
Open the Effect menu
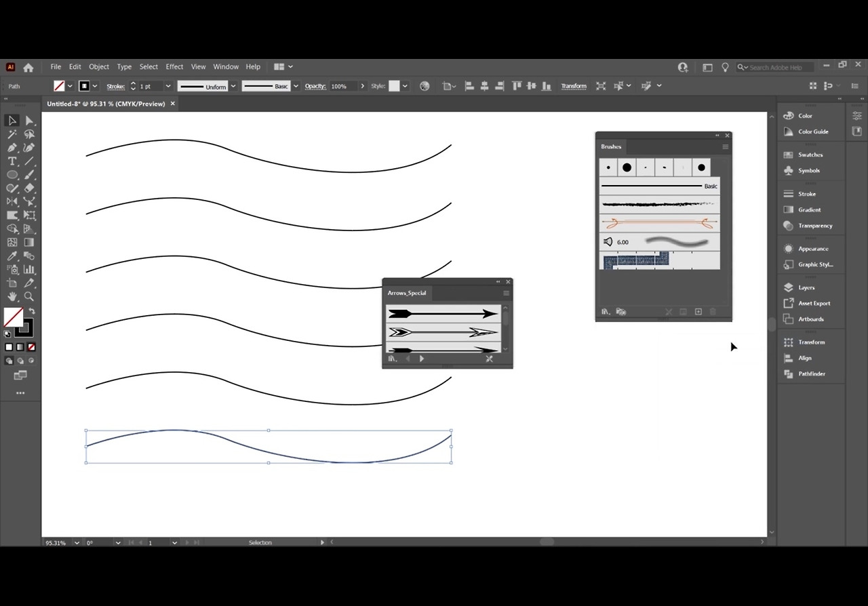pos(174,67)
